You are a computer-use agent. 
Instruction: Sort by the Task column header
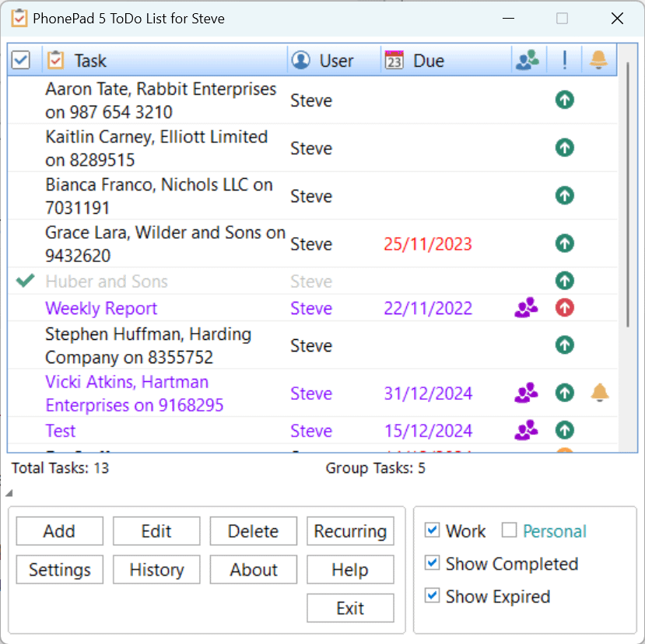[164, 61]
